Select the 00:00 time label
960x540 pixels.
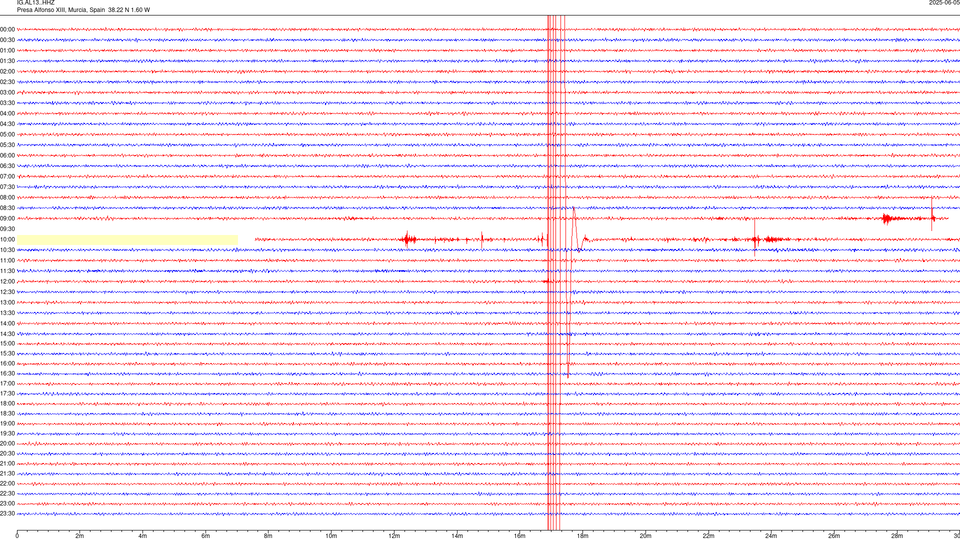pos(7,29)
